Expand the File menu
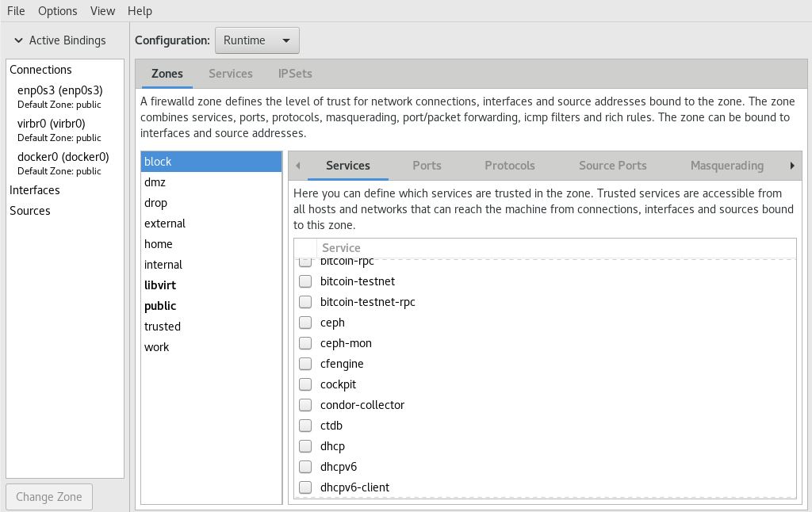The image size is (812, 512). coord(14,10)
